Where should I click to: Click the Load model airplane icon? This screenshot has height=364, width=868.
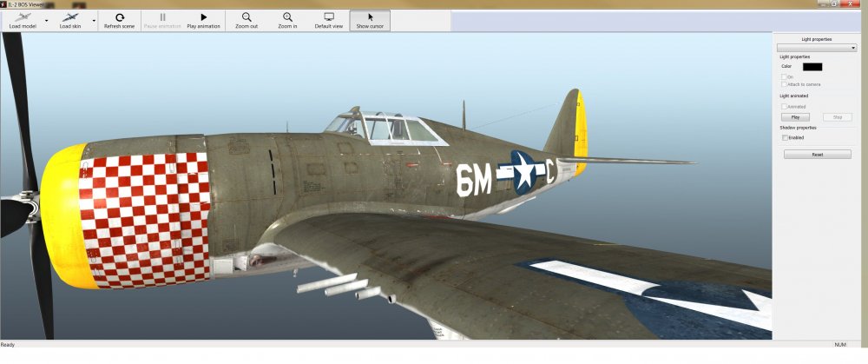pos(22,17)
